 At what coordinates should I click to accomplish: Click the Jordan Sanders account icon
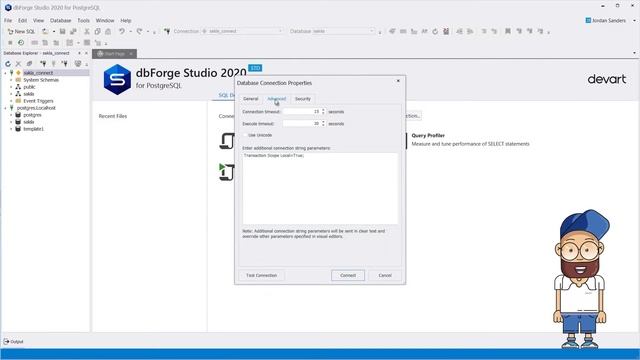coord(588,20)
